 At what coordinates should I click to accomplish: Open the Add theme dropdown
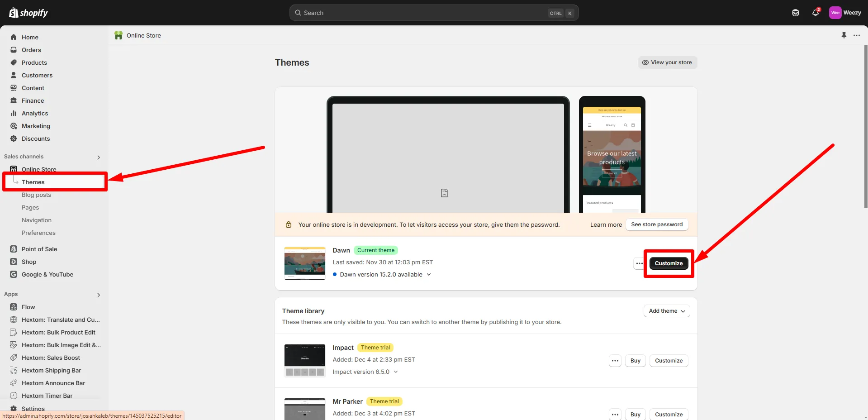pyautogui.click(x=667, y=311)
